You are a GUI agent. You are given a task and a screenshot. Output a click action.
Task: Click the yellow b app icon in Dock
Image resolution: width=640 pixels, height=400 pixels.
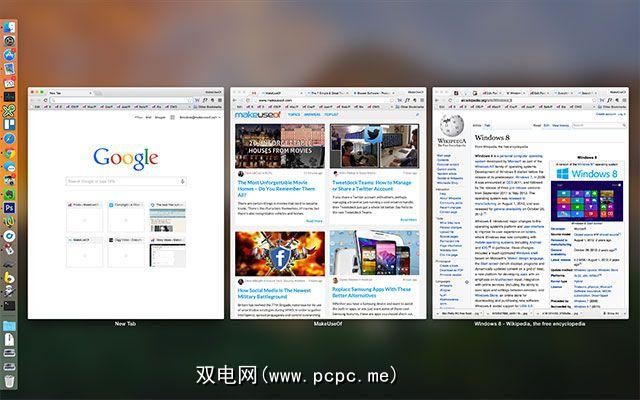(x=9, y=278)
